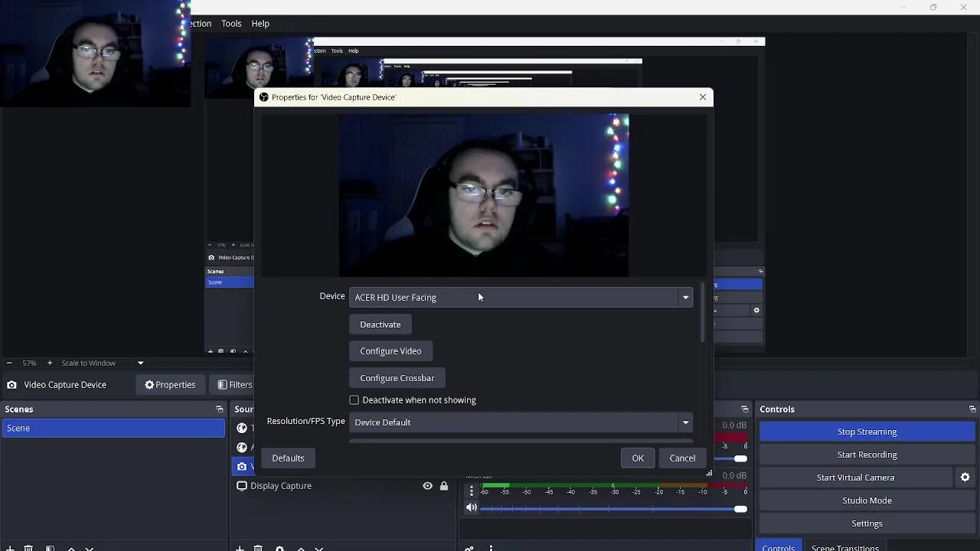Open advanced audio properties gears icon
The width and height of the screenshot is (980, 551).
click(x=469, y=548)
